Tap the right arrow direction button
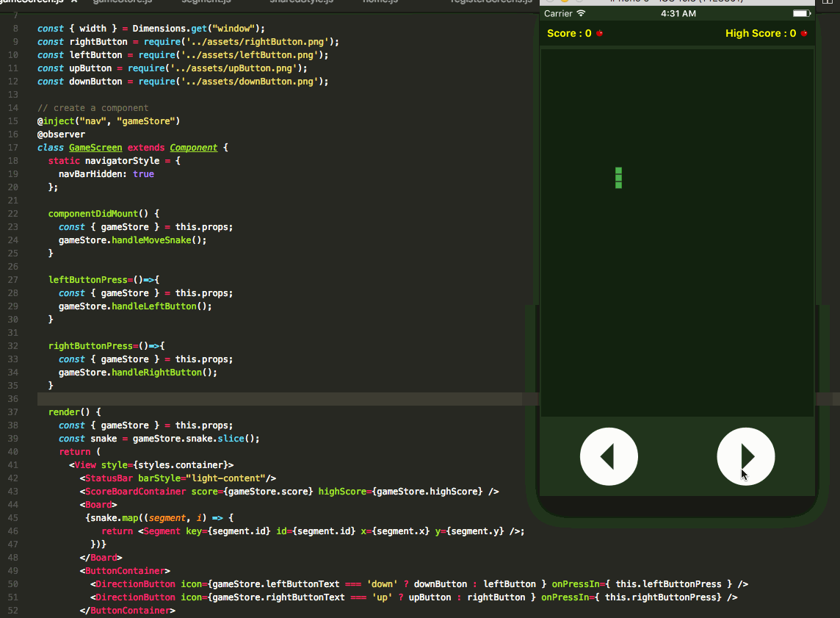 click(x=746, y=456)
